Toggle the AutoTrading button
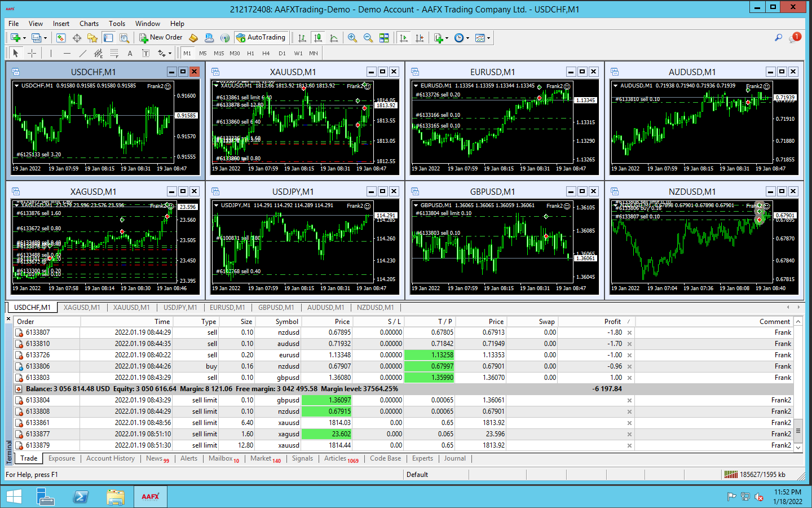 [x=261, y=38]
